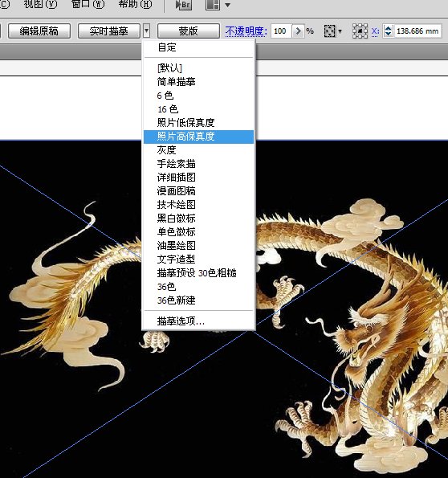Click the 编辑原稿 button
The image size is (448, 478).
39,31
